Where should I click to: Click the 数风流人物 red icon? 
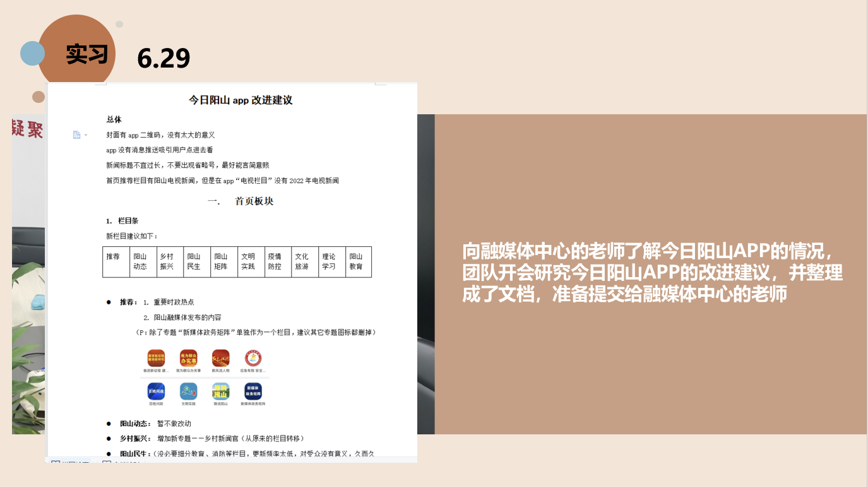click(x=221, y=359)
